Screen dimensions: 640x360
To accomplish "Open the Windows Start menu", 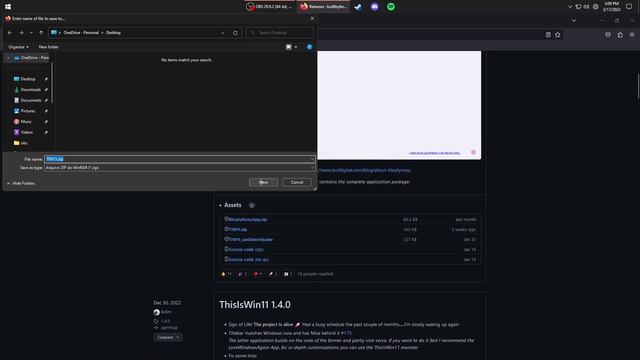I will click(x=8, y=7).
